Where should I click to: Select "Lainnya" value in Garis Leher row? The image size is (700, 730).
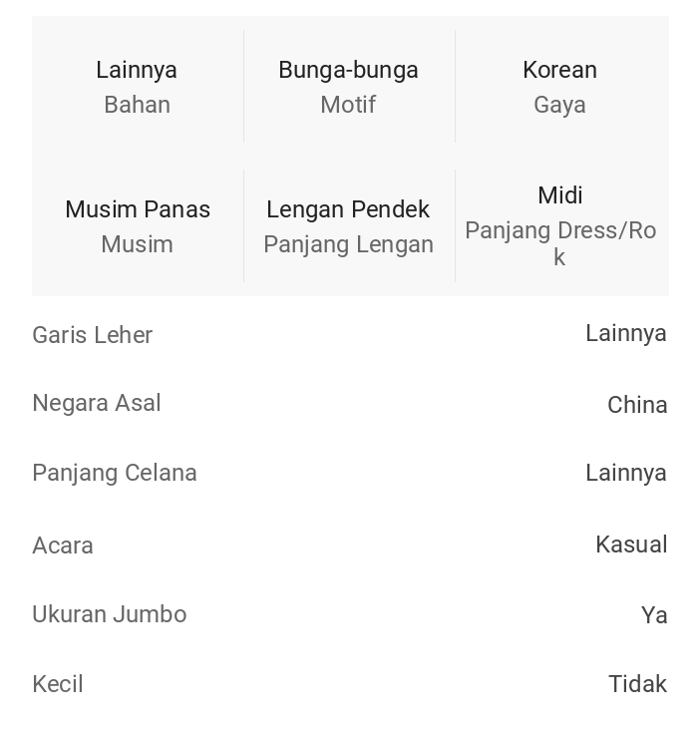pos(625,333)
